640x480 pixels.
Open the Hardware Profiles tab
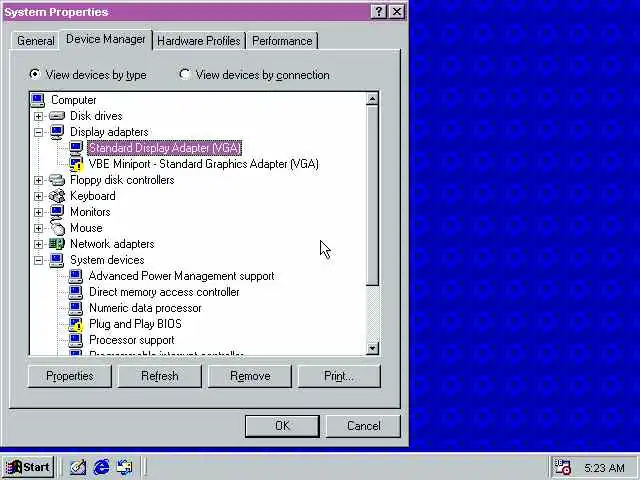[x=199, y=41]
